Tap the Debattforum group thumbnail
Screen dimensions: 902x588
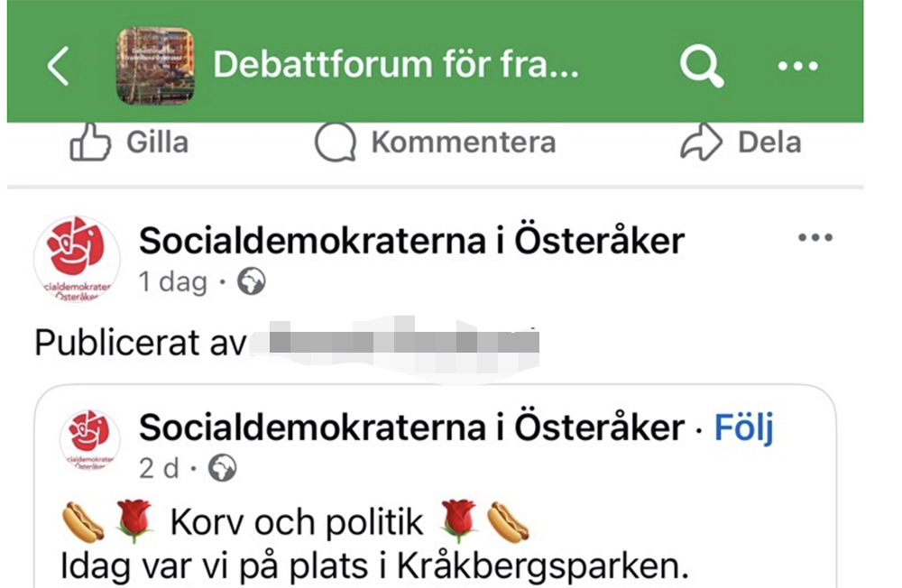coord(155,66)
